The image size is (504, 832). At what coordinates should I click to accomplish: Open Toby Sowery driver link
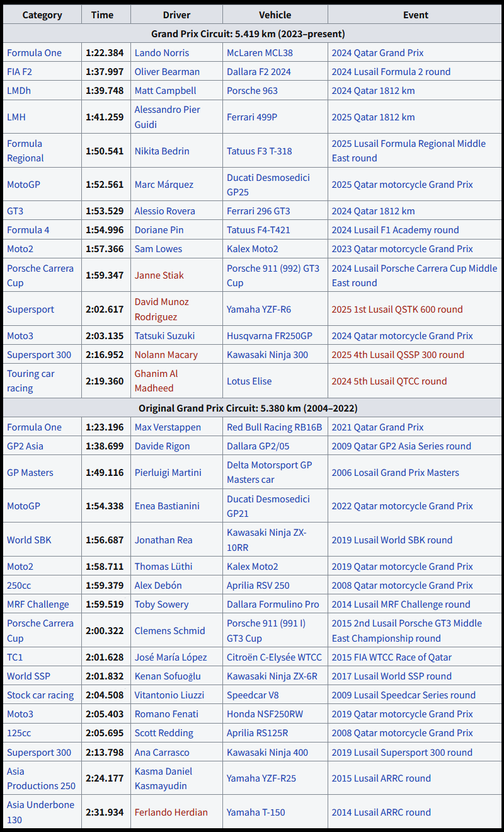[x=161, y=604]
